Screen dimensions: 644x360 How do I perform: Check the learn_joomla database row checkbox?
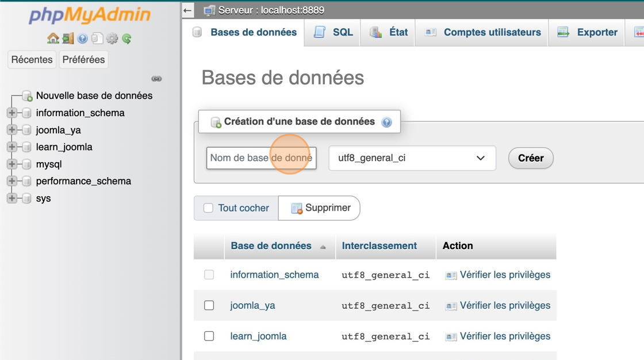[209, 336]
